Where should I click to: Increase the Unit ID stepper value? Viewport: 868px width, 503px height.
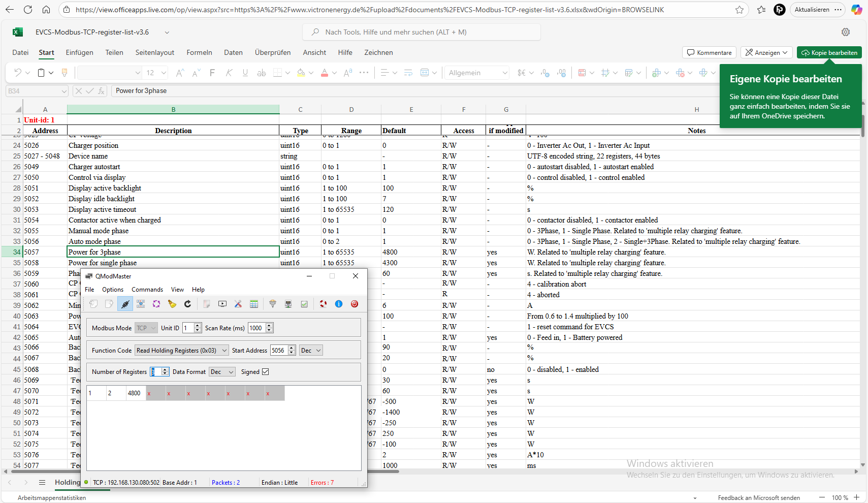198,325
